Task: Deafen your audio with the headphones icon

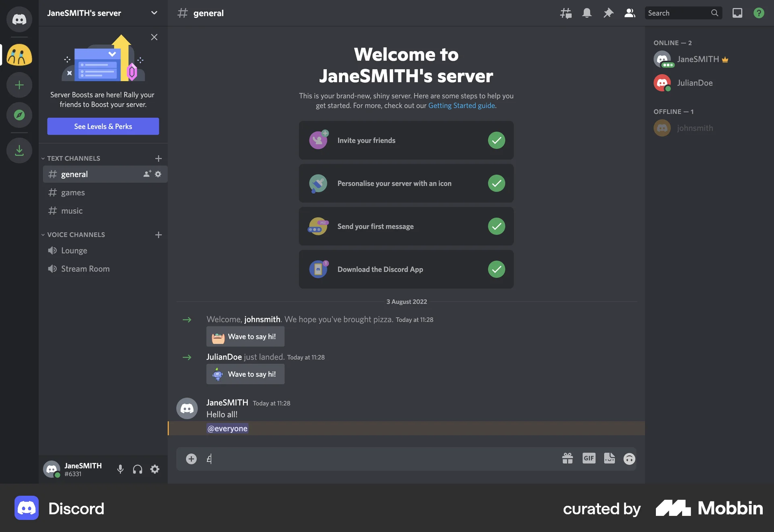Action: click(x=137, y=469)
